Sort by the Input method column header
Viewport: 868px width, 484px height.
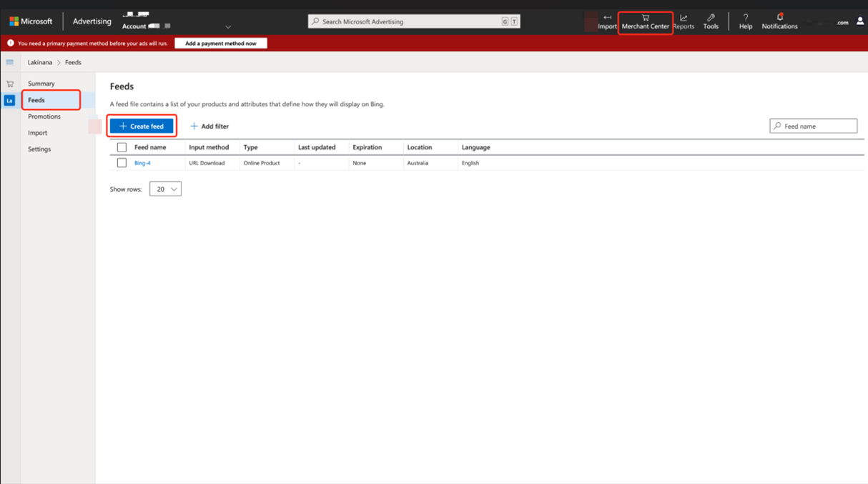tap(209, 147)
